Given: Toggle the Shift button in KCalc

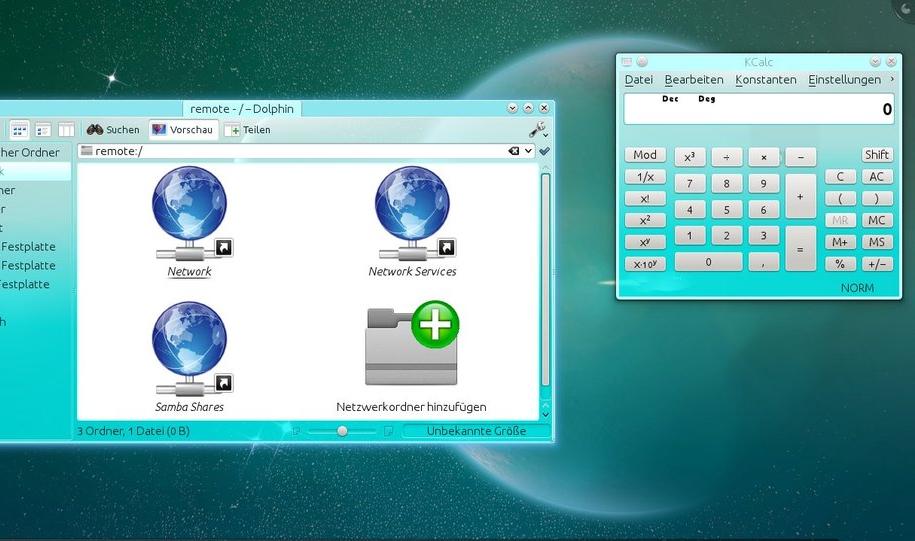Looking at the screenshot, I should pyautogui.click(x=876, y=155).
